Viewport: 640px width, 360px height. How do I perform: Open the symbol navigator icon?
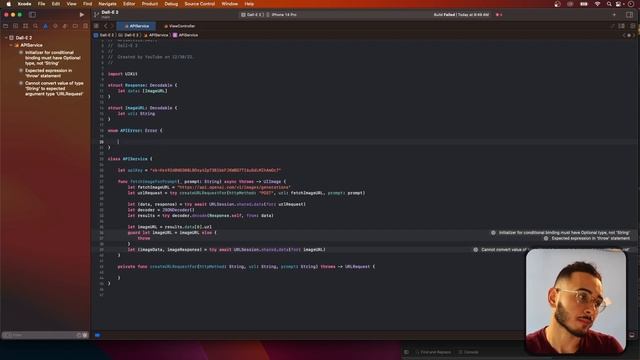coord(25,26)
